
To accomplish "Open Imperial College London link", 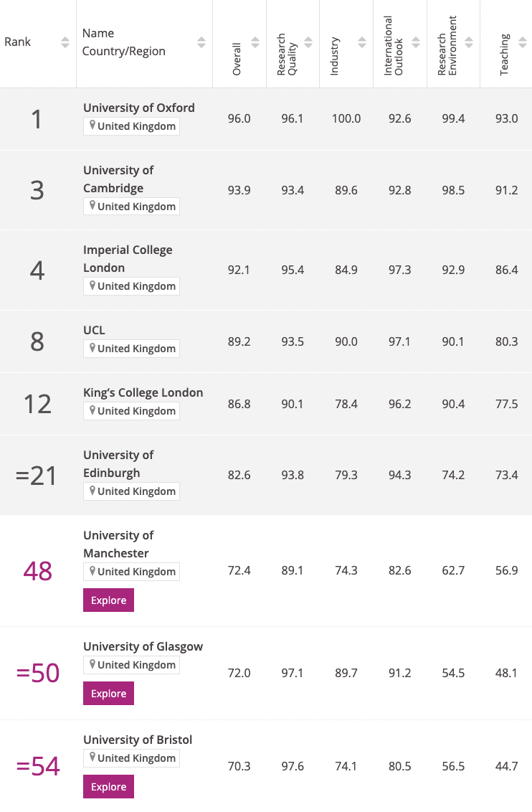I will coord(128,259).
